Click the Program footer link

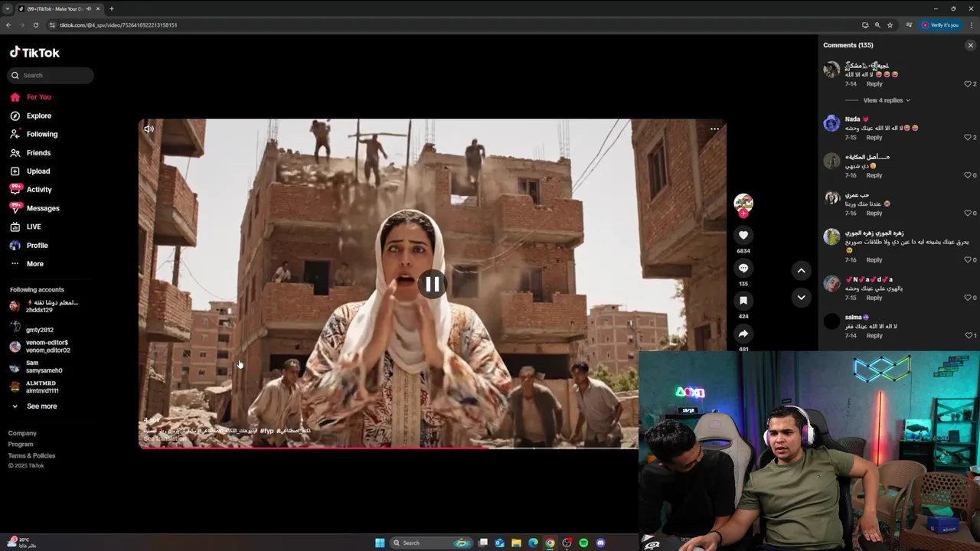(x=21, y=444)
